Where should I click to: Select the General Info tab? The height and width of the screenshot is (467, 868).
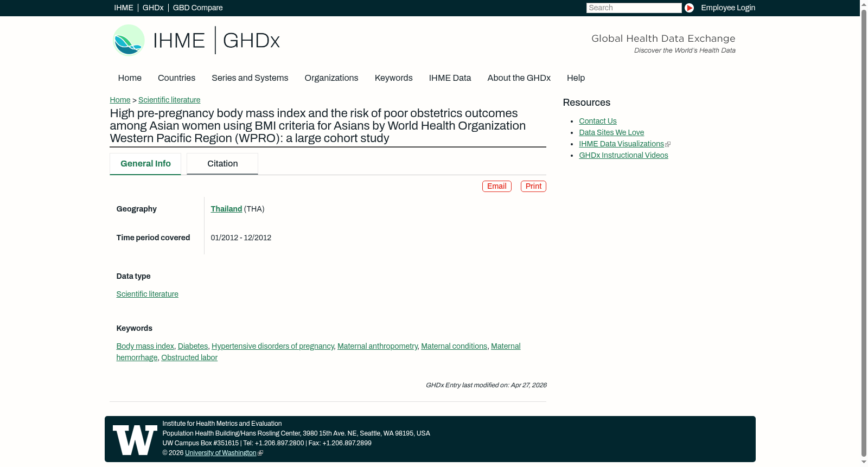(145, 164)
